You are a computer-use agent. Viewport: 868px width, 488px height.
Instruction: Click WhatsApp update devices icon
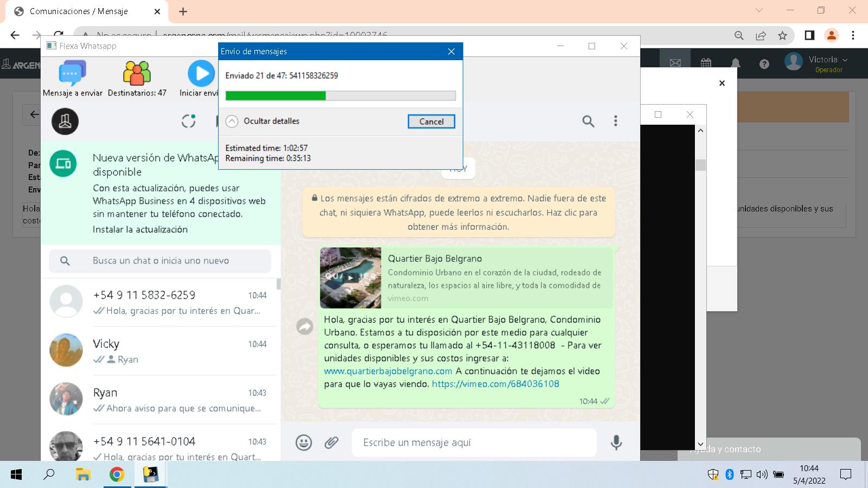(x=63, y=163)
